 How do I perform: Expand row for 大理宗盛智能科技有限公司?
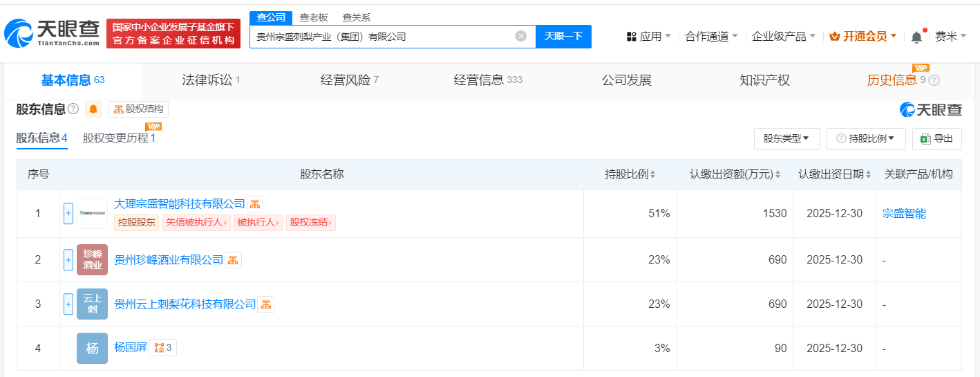(x=68, y=214)
